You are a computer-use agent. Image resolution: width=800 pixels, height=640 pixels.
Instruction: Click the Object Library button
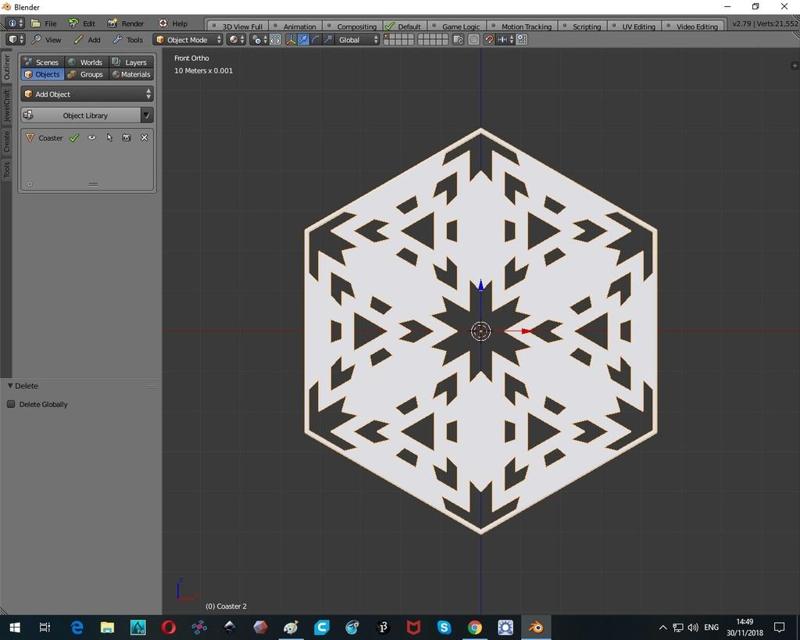(x=81, y=115)
